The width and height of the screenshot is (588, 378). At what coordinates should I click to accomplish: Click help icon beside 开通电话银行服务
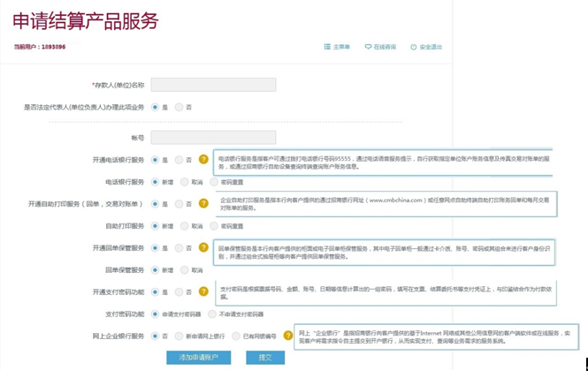pyautogui.click(x=203, y=160)
